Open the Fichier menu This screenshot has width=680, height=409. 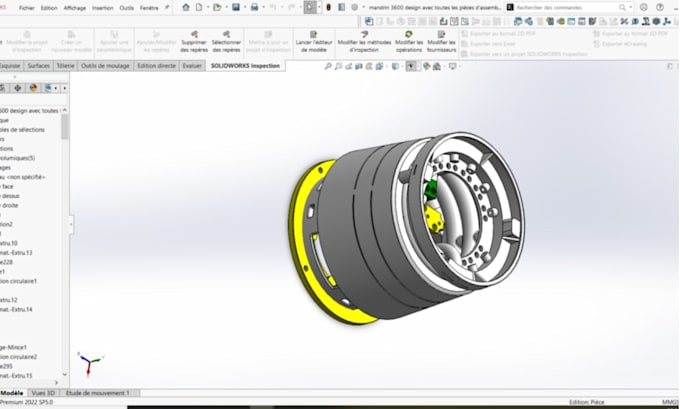(26, 8)
